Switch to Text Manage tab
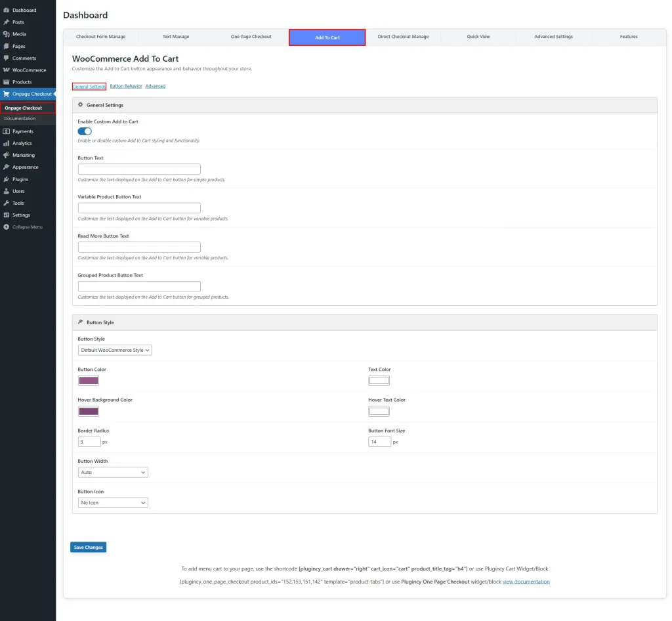 [176, 37]
